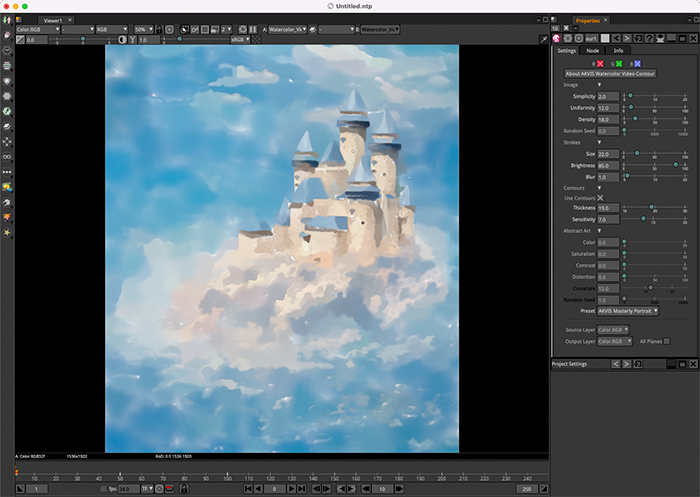Click the green pen icon in left toolbar
This screenshot has height=497, width=700.
(x=7, y=111)
